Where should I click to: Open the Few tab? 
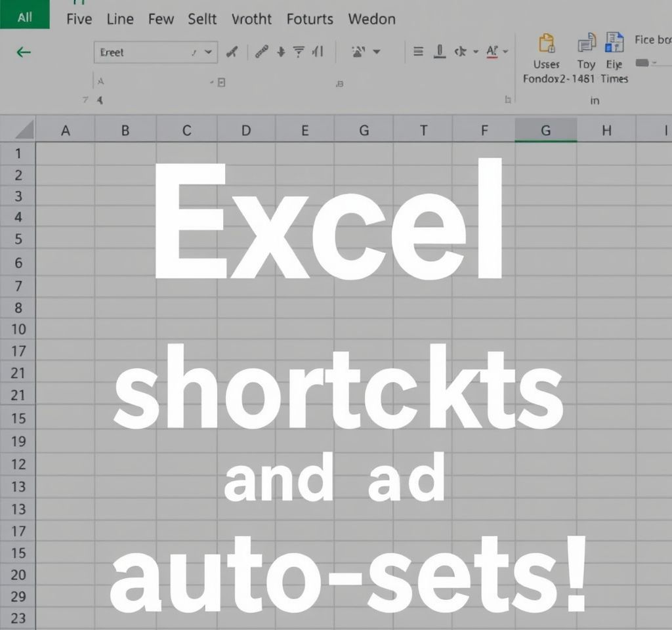coord(161,19)
